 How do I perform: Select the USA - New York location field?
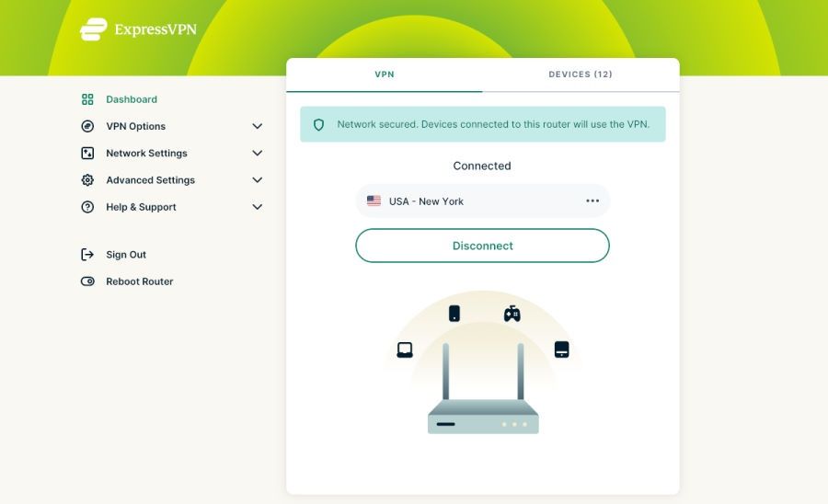(x=483, y=200)
